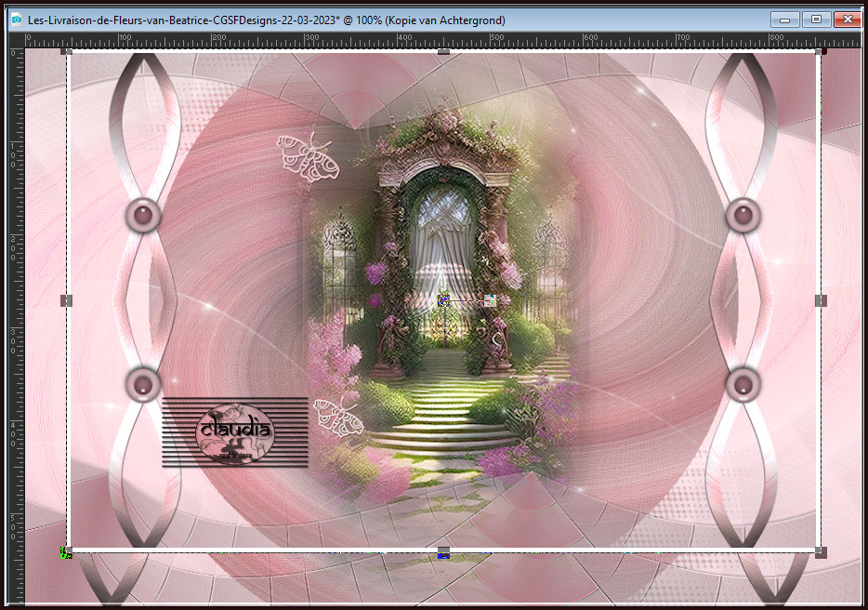Click the top-left selection corner handle
868x610 pixels.
pos(66,51)
